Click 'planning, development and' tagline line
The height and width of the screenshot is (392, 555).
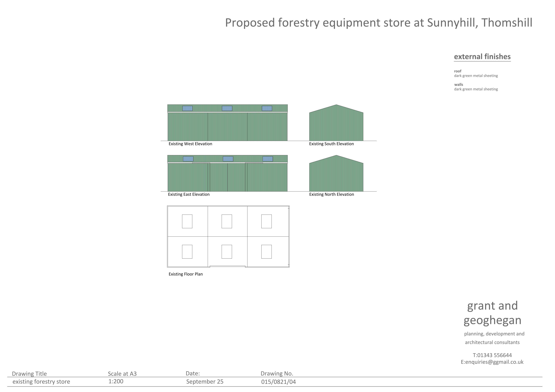pos(494,334)
